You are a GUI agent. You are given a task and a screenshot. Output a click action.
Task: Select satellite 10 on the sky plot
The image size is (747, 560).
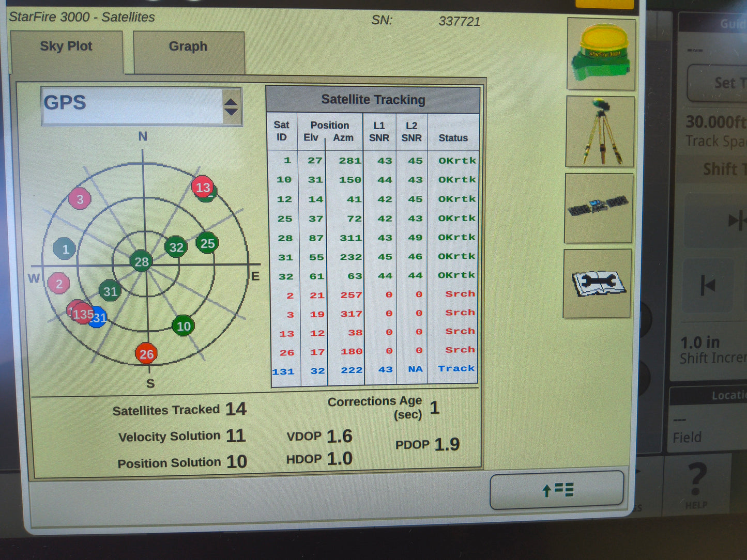tap(184, 326)
